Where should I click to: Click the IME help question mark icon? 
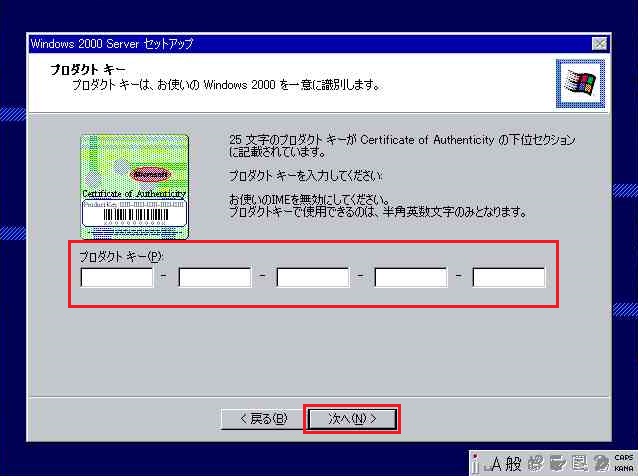tap(600, 463)
